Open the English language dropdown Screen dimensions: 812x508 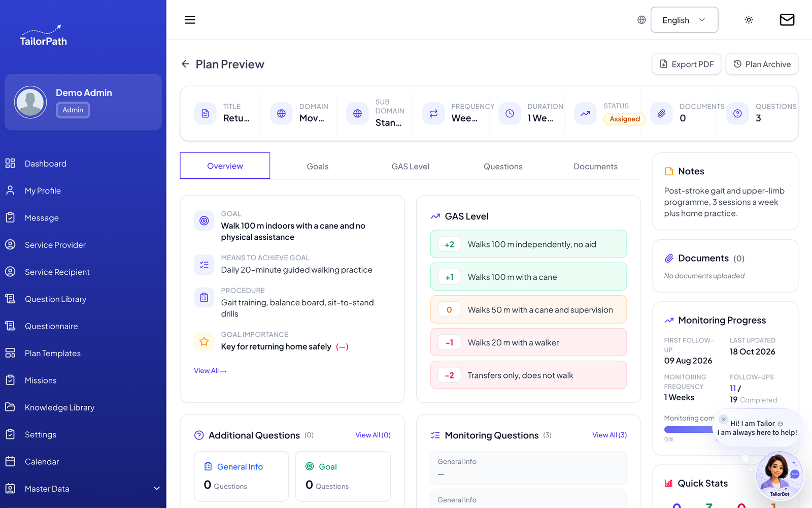[x=684, y=20]
